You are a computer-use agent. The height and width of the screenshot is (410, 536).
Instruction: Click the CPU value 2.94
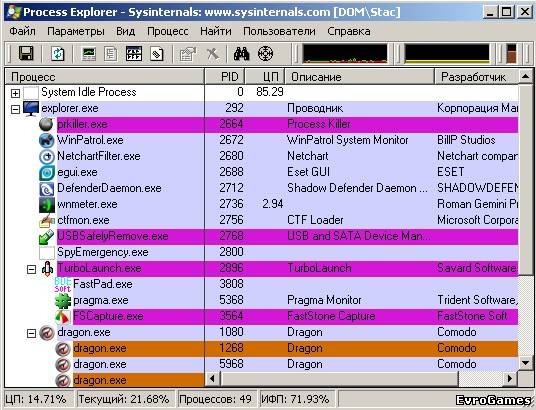[x=273, y=204]
